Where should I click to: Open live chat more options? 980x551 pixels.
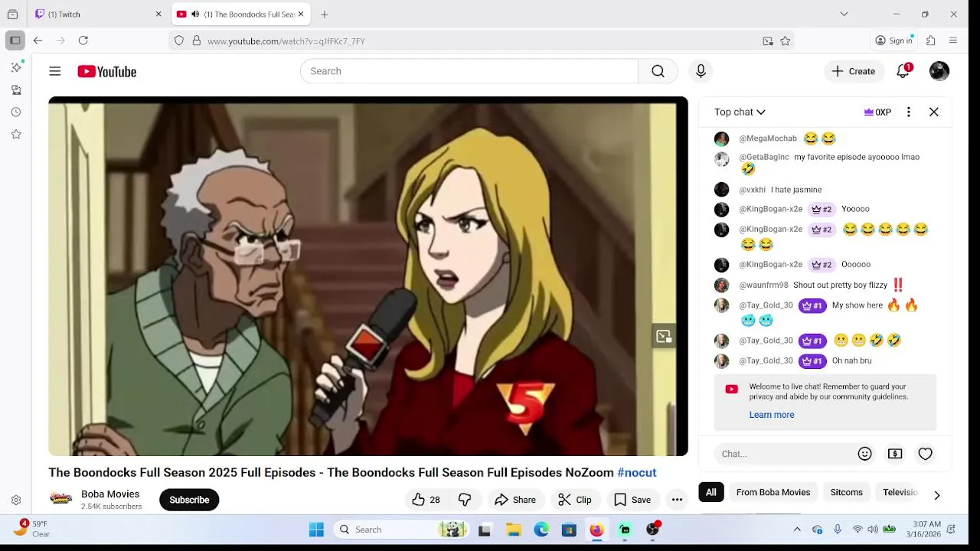pyautogui.click(x=909, y=112)
